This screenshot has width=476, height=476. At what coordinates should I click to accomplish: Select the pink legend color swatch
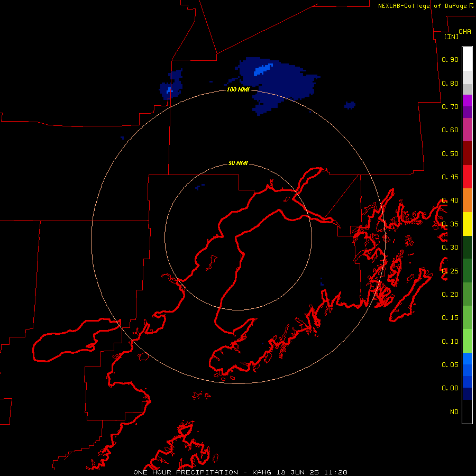click(x=467, y=130)
